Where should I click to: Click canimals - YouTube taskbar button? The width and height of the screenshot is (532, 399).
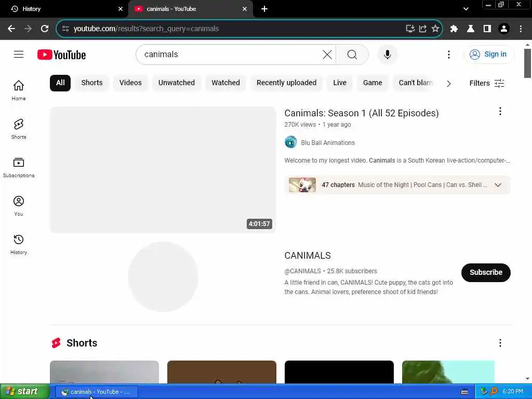click(x=96, y=392)
